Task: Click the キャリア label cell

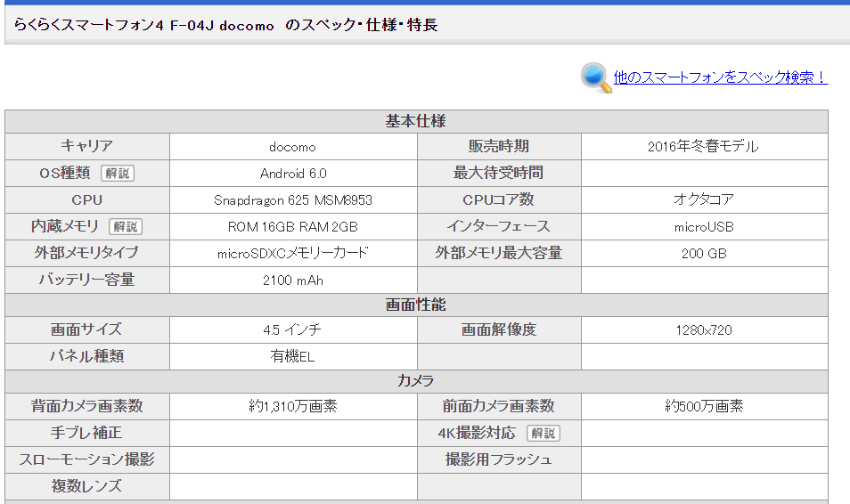Action: [x=87, y=146]
